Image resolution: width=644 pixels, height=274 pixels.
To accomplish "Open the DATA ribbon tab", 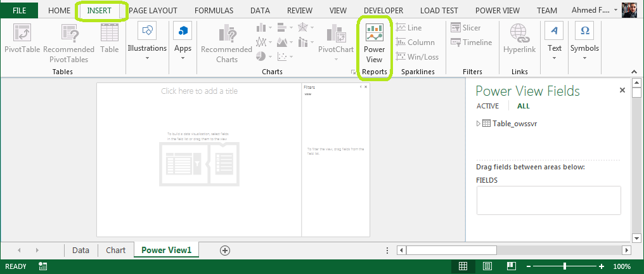I will coord(260,11).
